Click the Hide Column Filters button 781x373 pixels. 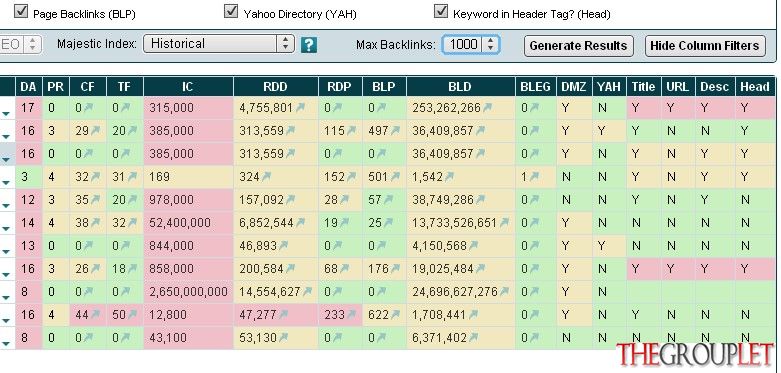click(705, 46)
